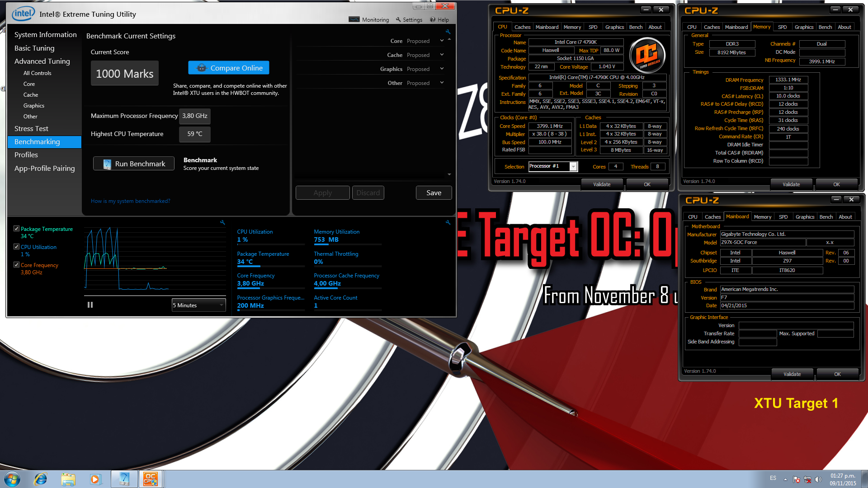This screenshot has width=868, height=488.
Task: Open About tab in CPU-Z Memory window
Action: (844, 27)
